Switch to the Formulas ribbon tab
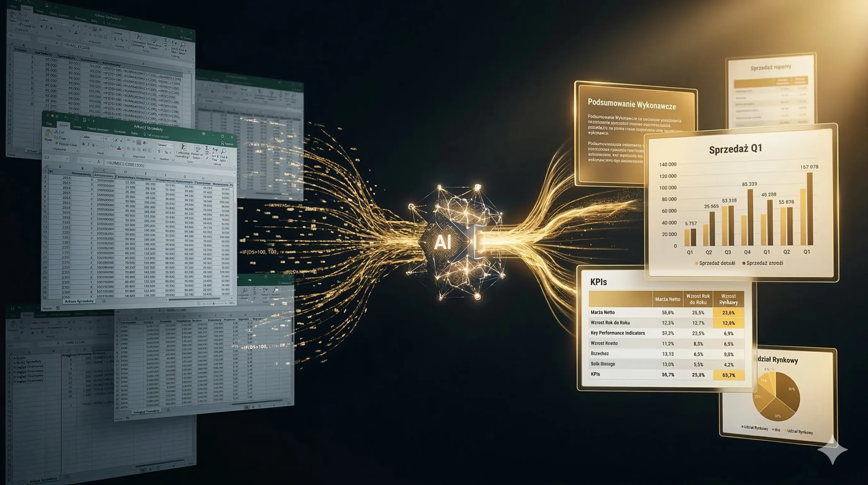Viewport: 868px width, 485px height. 120,132
